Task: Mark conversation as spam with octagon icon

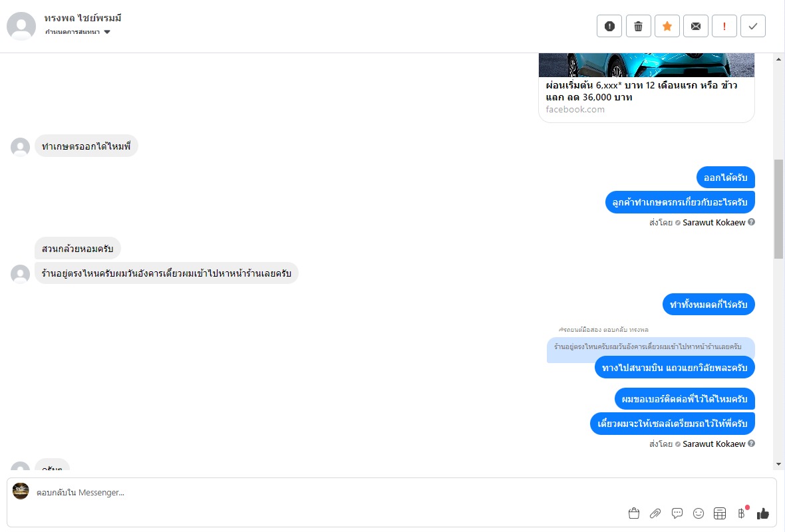Action: 609,26
